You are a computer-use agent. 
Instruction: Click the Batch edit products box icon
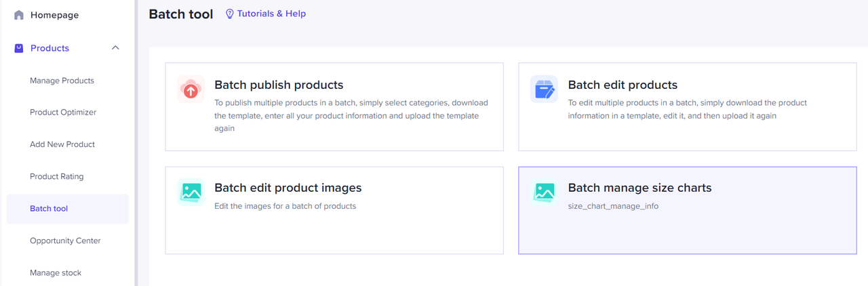(x=544, y=89)
